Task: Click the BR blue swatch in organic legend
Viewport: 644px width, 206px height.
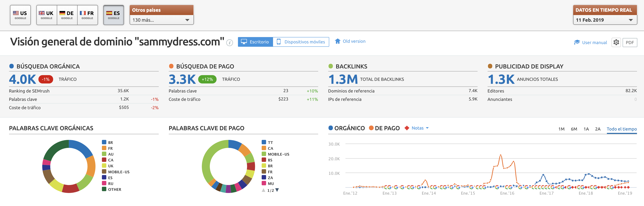Action: click(104, 142)
